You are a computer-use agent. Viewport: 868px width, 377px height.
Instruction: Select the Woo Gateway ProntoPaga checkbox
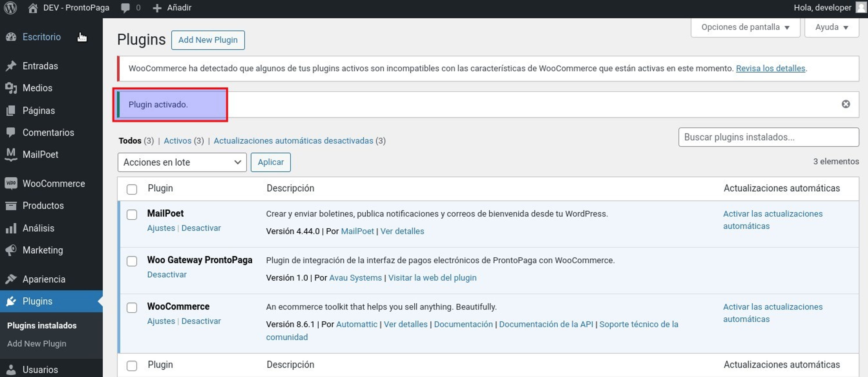pos(132,261)
